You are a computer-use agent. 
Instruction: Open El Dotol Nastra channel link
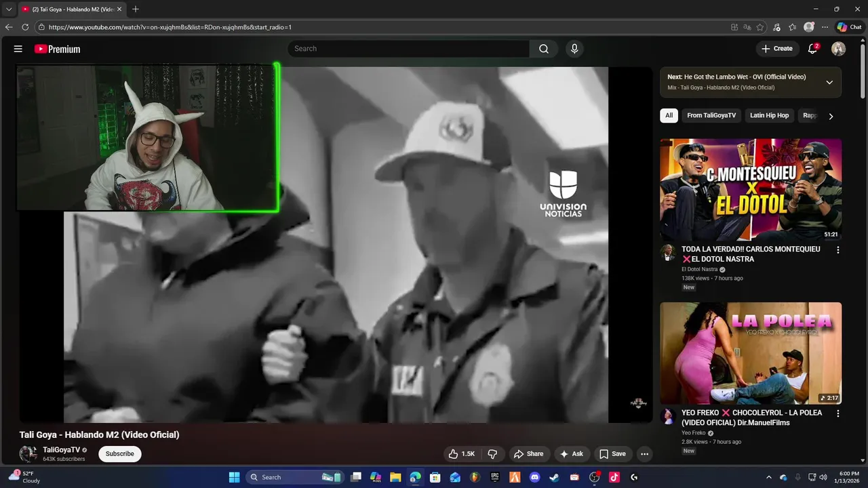[699, 269]
